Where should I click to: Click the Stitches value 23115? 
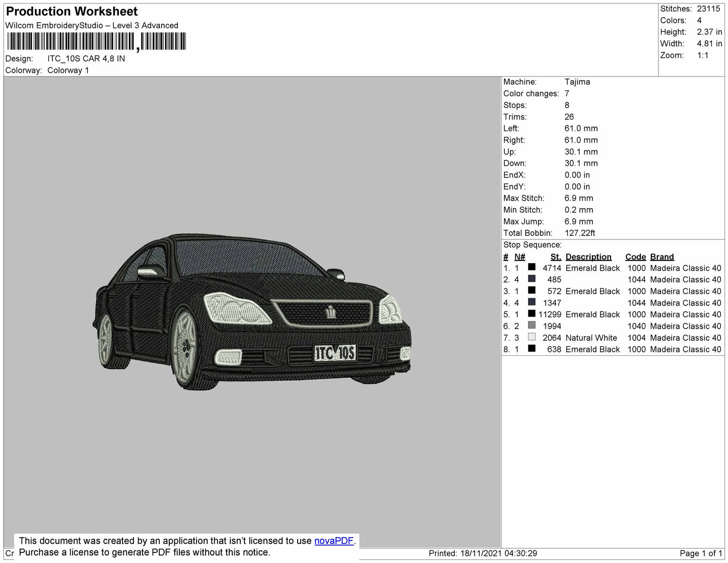pyautogui.click(x=708, y=9)
